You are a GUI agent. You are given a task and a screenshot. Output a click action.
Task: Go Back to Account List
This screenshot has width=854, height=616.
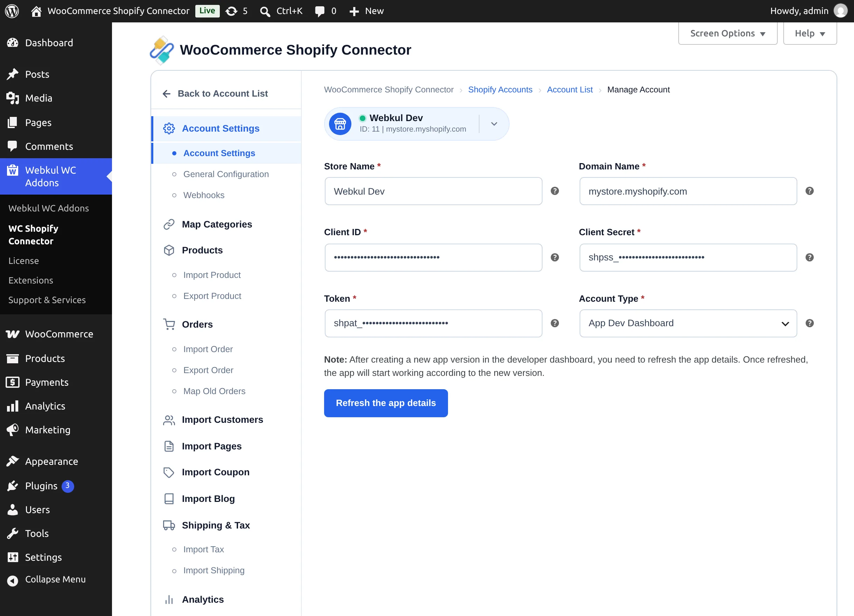tap(215, 93)
